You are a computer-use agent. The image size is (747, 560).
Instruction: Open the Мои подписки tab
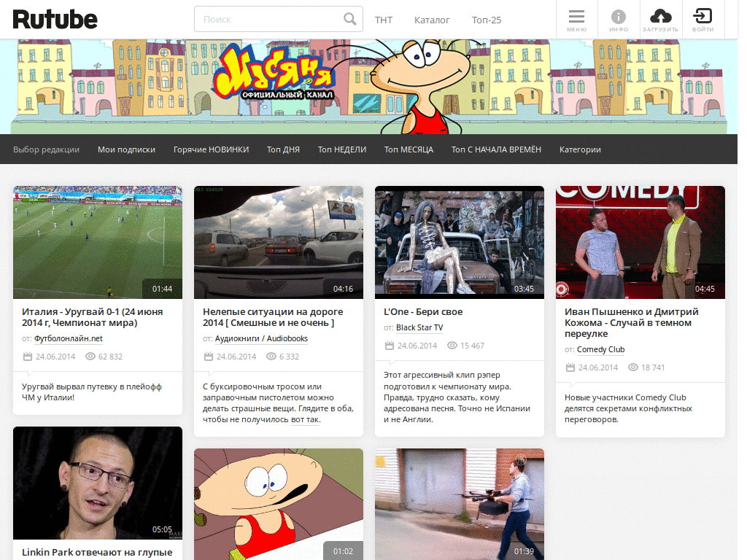[x=126, y=149]
